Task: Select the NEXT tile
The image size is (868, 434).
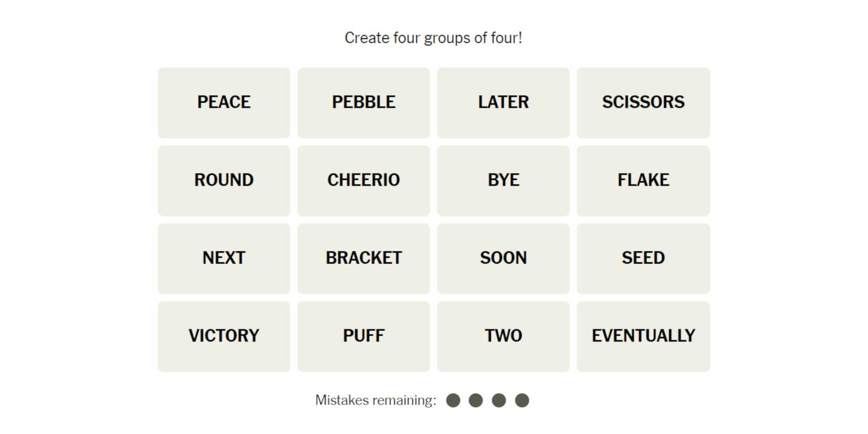Action: click(x=224, y=258)
